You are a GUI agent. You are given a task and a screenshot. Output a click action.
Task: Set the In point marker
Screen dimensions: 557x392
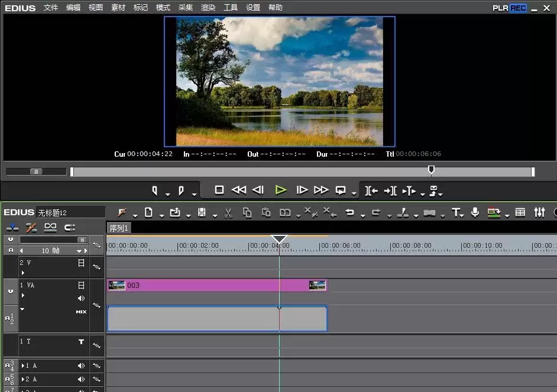(154, 190)
